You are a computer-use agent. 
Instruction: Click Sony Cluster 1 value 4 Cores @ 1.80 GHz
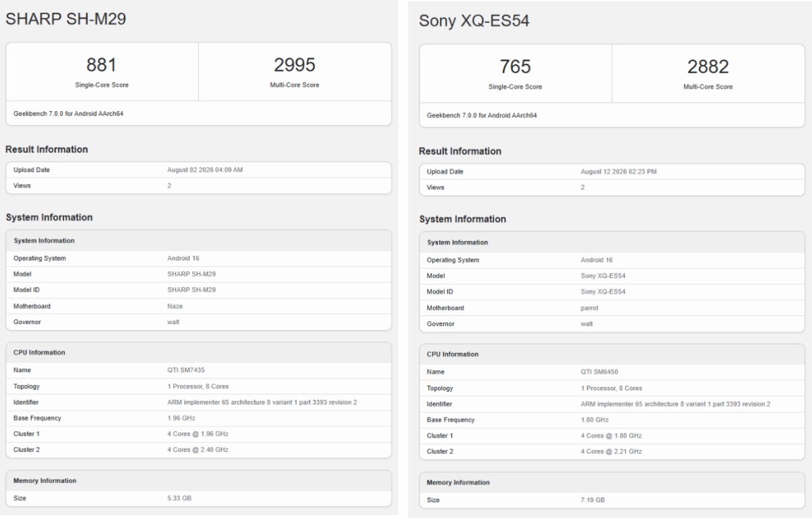click(x=611, y=436)
